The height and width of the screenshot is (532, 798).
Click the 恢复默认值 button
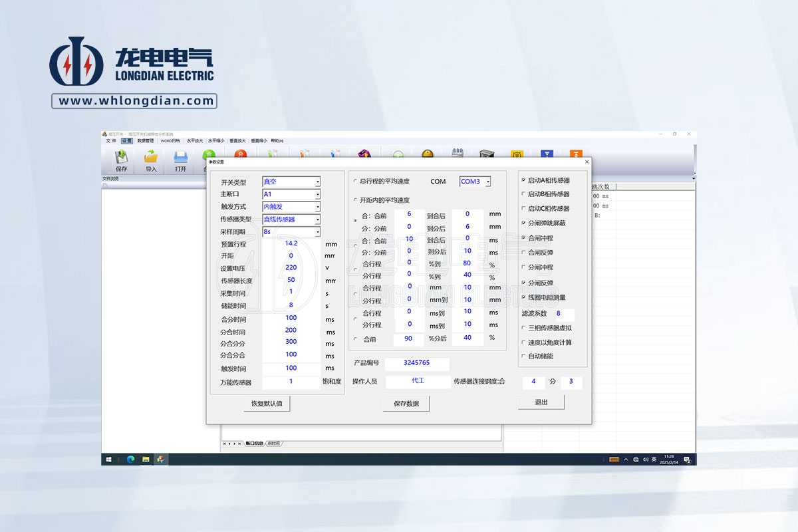tap(267, 404)
